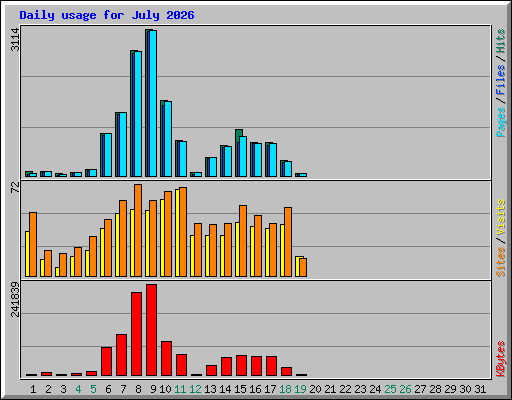Select day 22 on the date axis
This screenshot has height=400, width=512.
pyautogui.click(x=345, y=389)
